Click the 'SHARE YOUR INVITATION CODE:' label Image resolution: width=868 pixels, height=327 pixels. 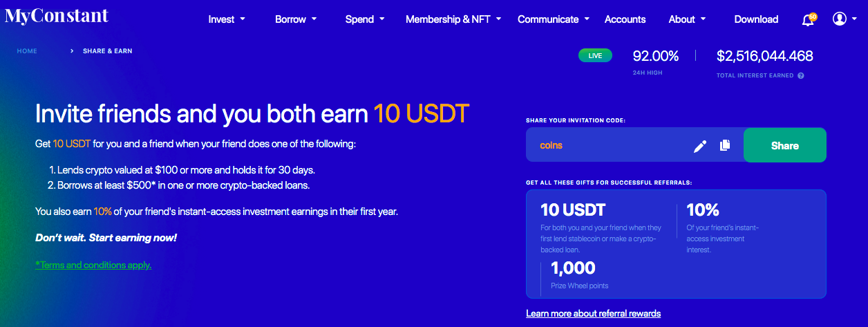point(575,120)
